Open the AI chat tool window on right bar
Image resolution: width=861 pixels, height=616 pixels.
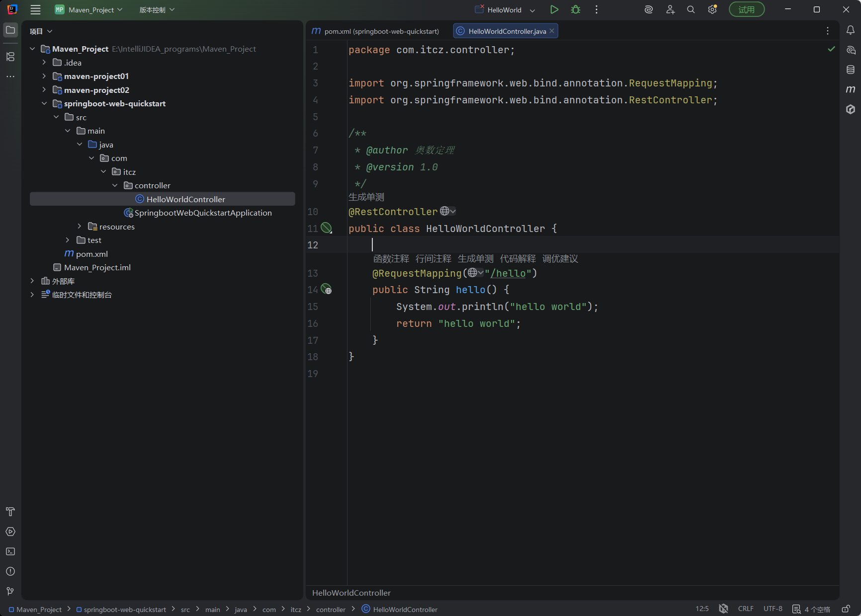click(851, 50)
